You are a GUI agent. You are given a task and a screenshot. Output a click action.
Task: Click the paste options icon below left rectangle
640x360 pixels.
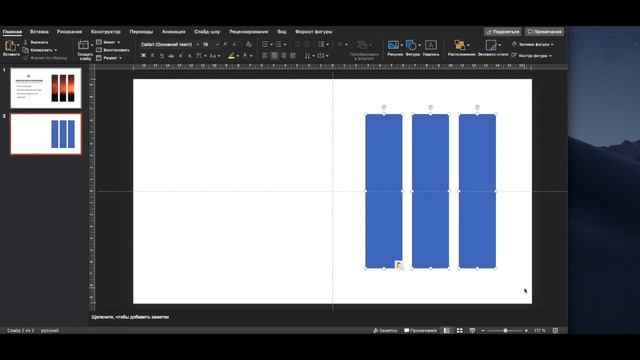(x=399, y=265)
